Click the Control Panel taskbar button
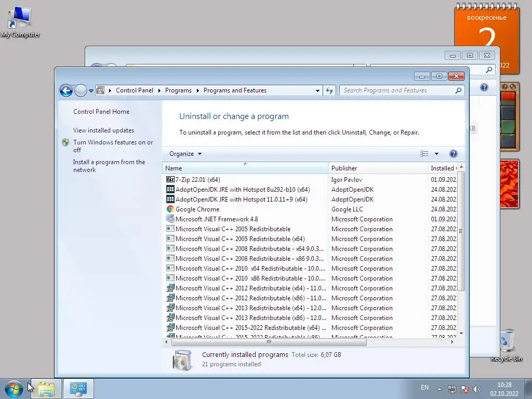The width and height of the screenshot is (532, 399). [78, 389]
